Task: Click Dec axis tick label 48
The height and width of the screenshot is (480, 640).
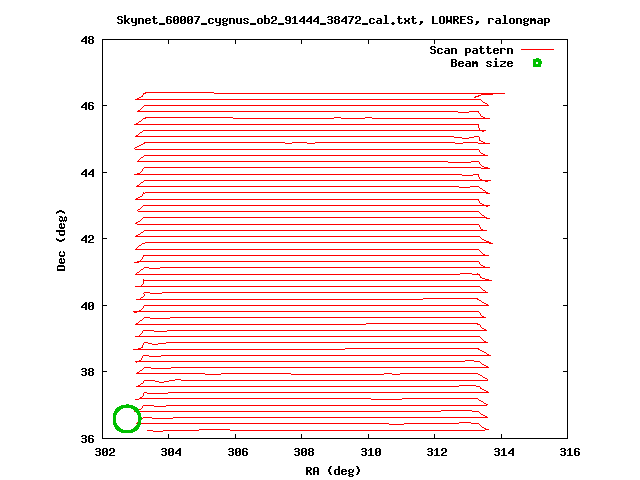Action: coord(88,40)
